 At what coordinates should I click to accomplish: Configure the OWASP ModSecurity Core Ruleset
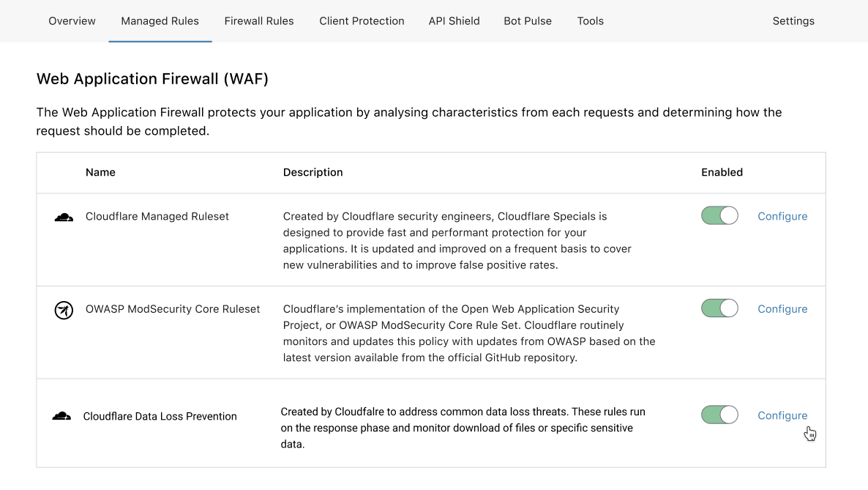pyautogui.click(x=782, y=309)
